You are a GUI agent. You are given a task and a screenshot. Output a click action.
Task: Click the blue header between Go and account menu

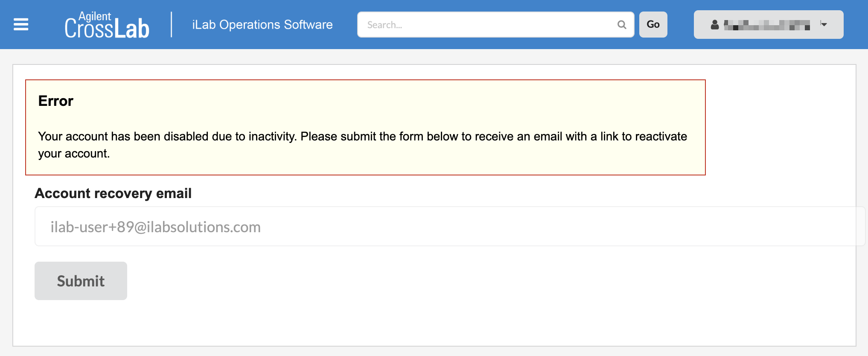click(681, 24)
